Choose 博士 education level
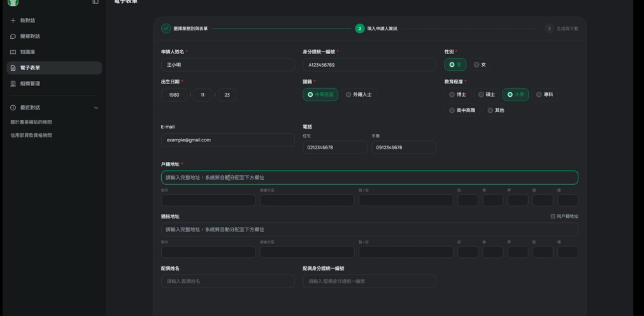The width and height of the screenshot is (644, 316). point(457,94)
